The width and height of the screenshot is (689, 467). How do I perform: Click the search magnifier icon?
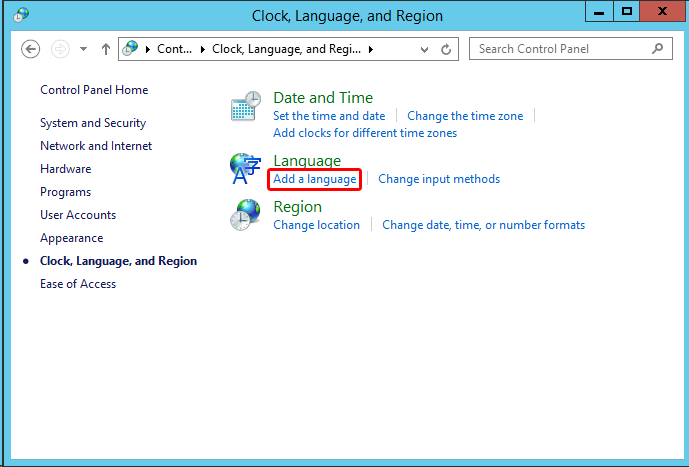[x=657, y=48]
